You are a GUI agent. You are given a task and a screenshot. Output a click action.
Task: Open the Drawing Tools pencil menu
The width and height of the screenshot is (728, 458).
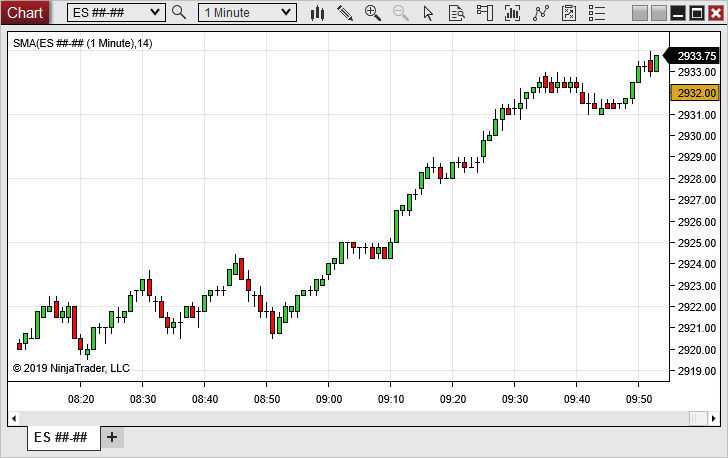pos(345,13)
